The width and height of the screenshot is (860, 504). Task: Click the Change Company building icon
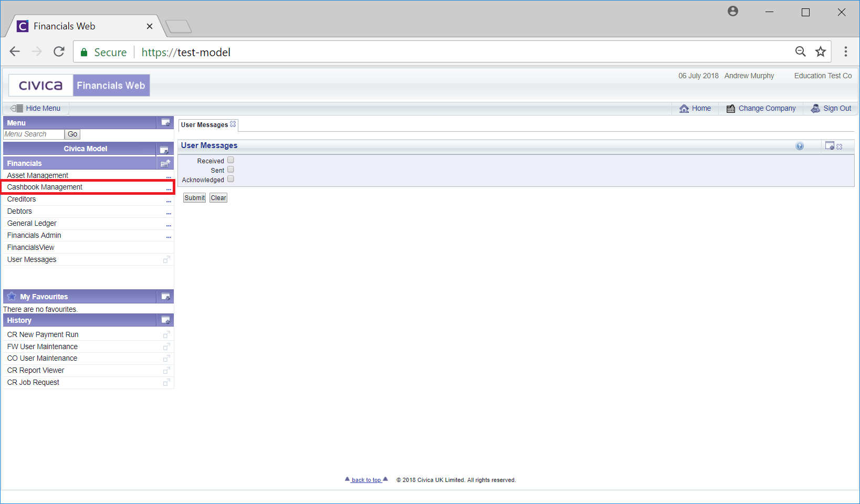point(730,108)
